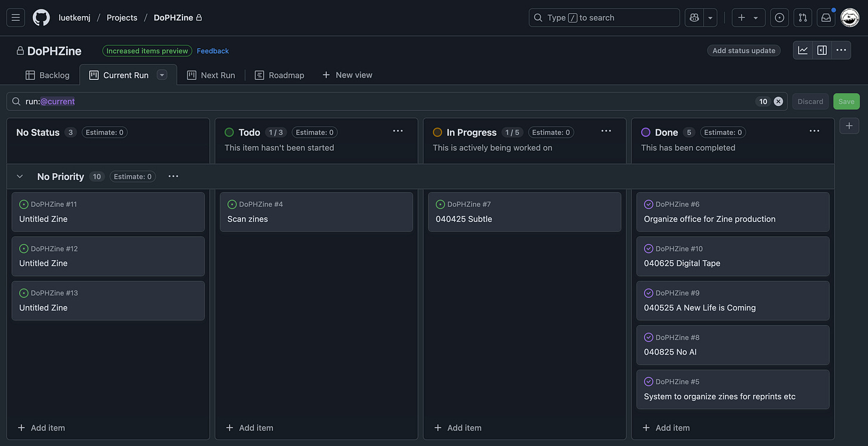Create a New view

347,75
